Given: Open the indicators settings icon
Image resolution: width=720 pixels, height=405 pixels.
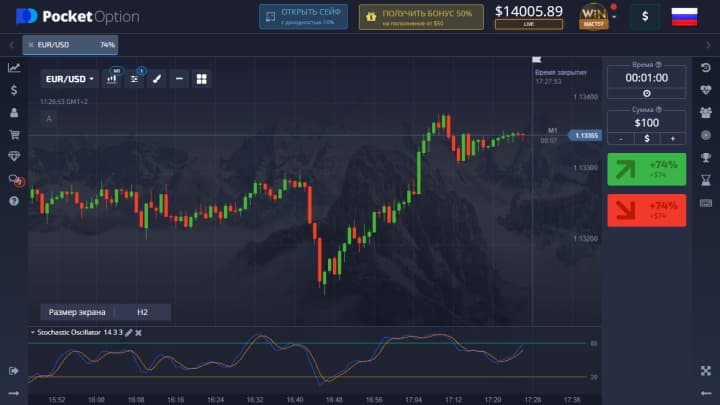Looking at the screenshot, I should pyautogui.click(x=135, y=78).
